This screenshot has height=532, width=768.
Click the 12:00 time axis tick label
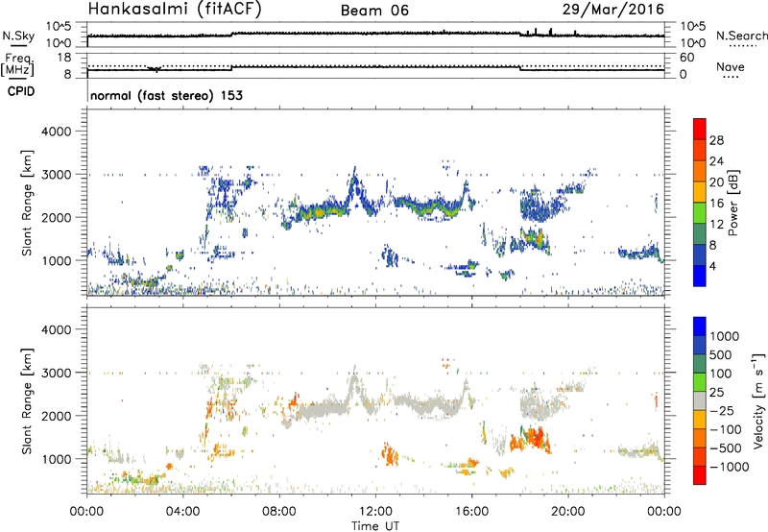tap(375, 512)
